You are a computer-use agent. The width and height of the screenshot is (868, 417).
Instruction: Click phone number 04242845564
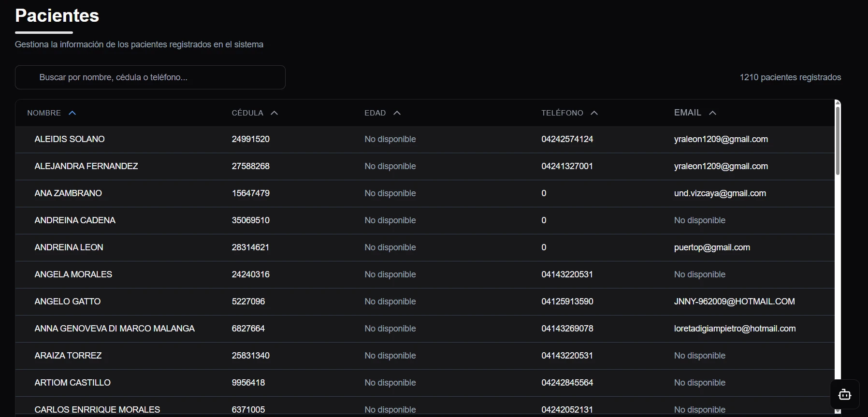point(567,383)
